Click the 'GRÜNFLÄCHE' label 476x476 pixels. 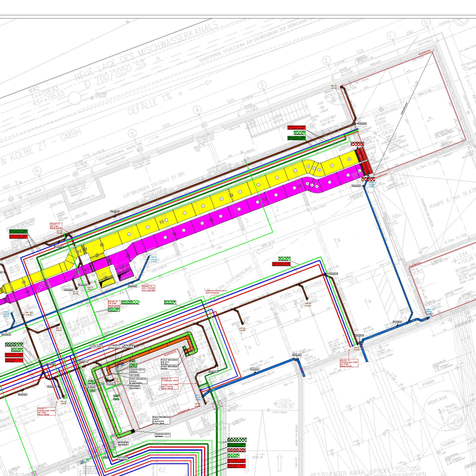click(437, 400)
